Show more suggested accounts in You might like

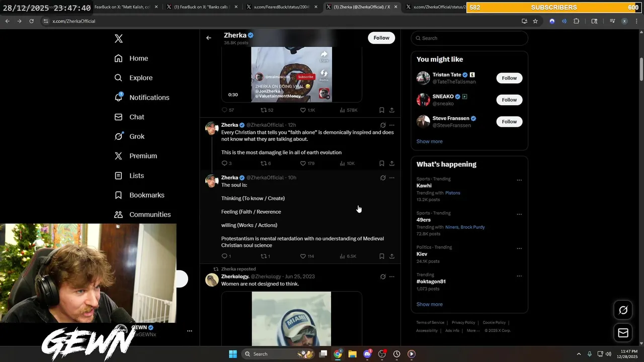coord(430,141)
